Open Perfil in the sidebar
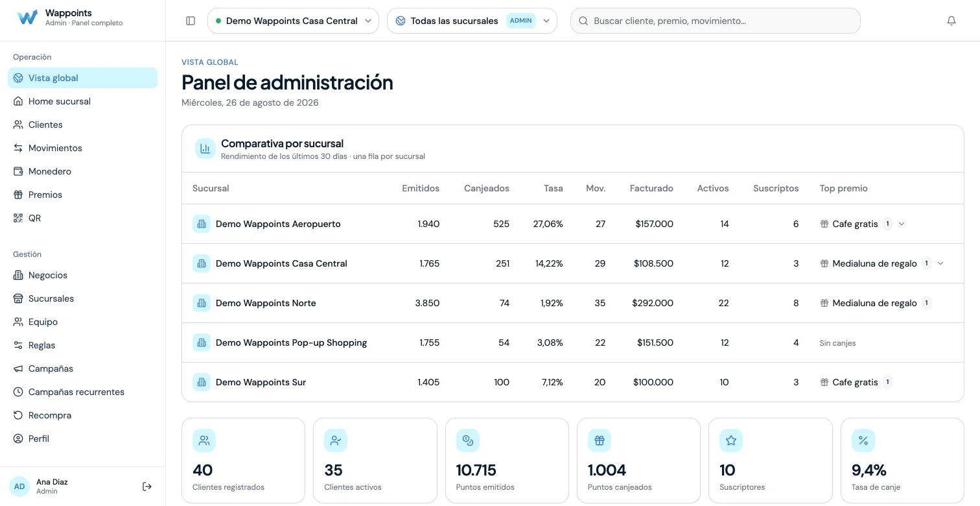The height and width of the screenshot is (506, 980). coord(82,439)
